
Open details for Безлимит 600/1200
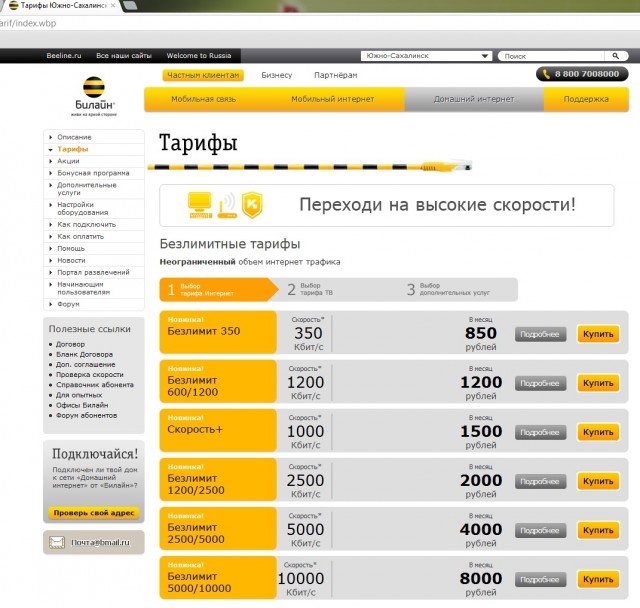[540, 383]
